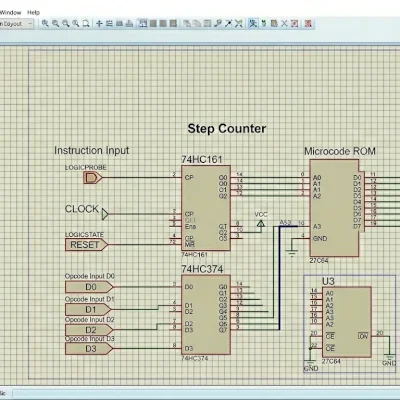Viewport: 400px width, 400px height.
Task: Click the zoom to area icon
Action: pos(86,23)
